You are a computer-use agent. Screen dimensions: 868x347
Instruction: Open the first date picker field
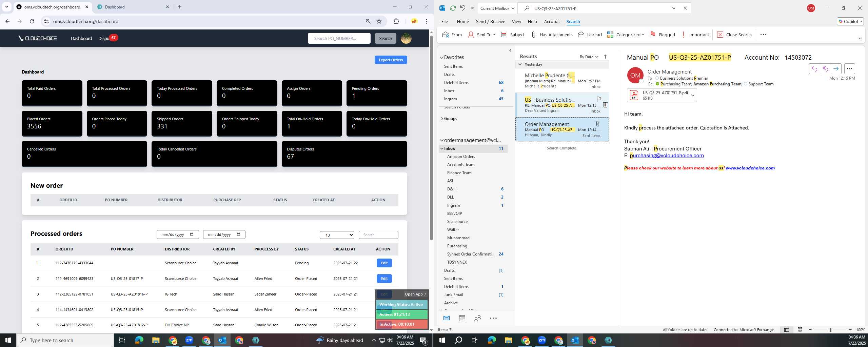[178, 234]
